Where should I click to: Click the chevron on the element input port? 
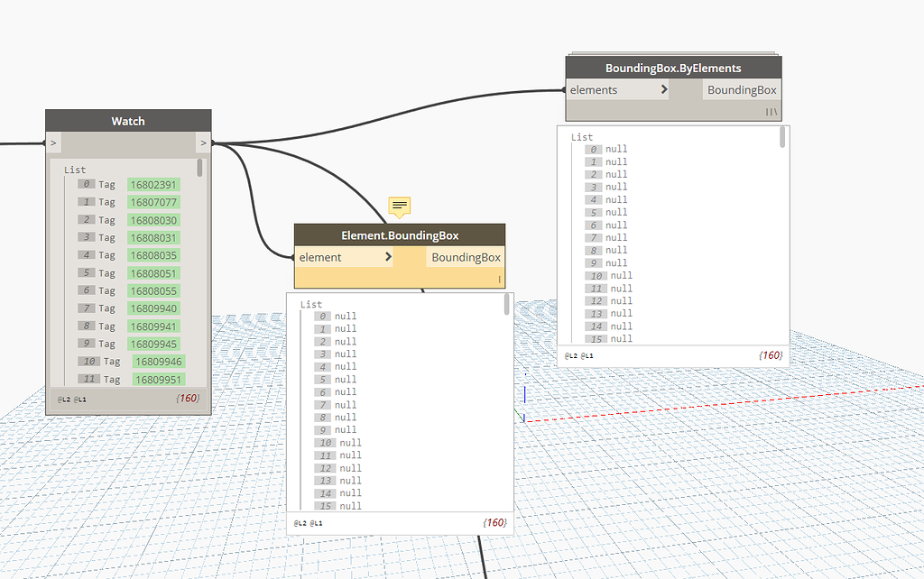[x=388, y=257]
